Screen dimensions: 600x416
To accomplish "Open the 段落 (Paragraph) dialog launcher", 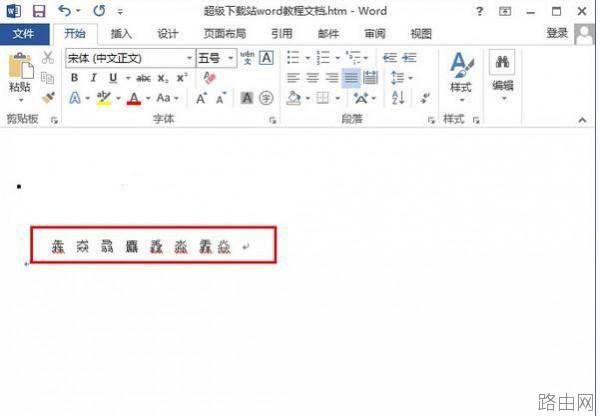I will (x=431, y=121).
